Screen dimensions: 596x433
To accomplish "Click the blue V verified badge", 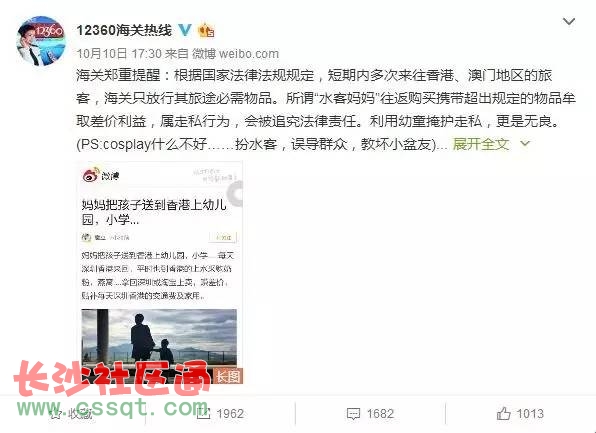I will coord(185,30).
